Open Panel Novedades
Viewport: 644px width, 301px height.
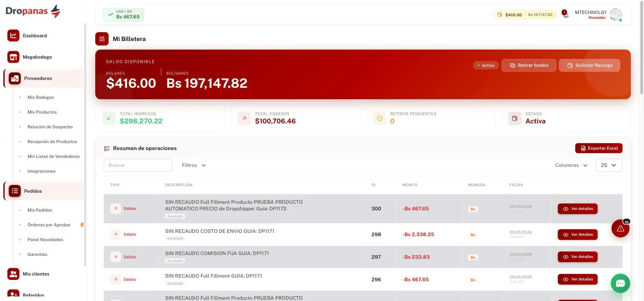coord(45,239)
